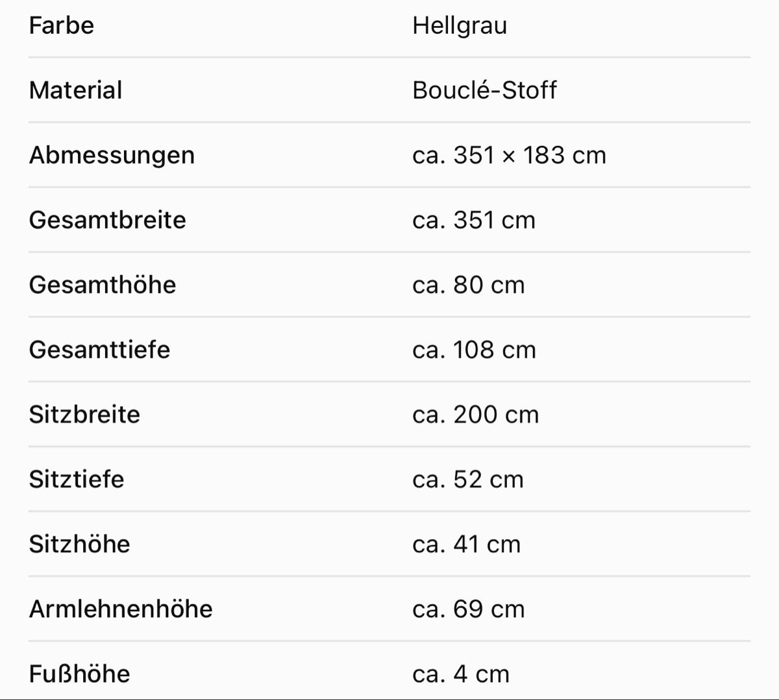The image size is (779, 700).
Task: Select the Hellgrau color value
Action: click(x=460, y=26)
